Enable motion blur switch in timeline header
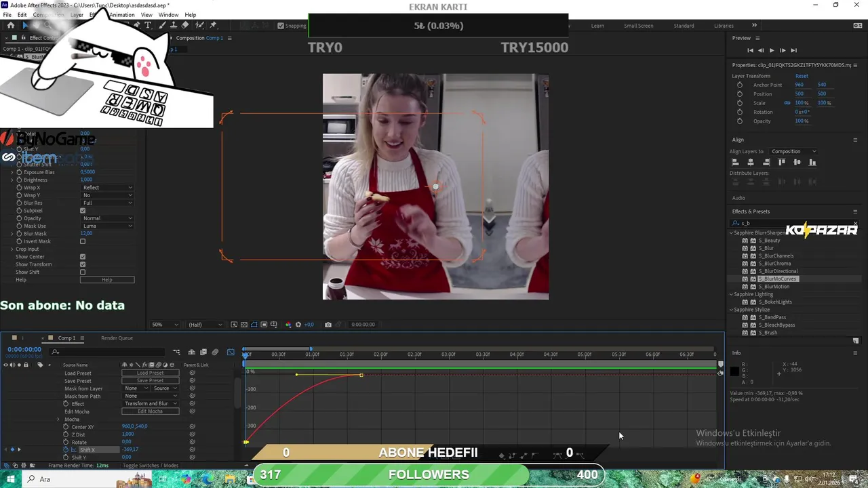Viewport: 868px width, 488px height. (215, 352)
